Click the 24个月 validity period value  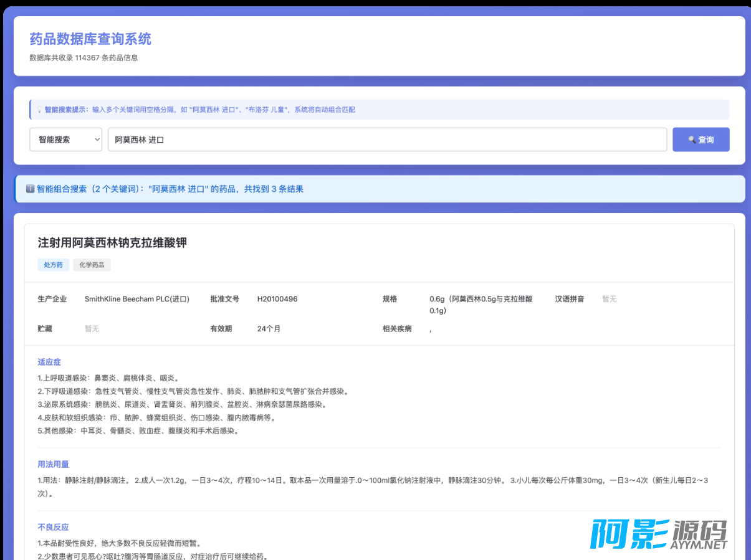pos(269,328)
